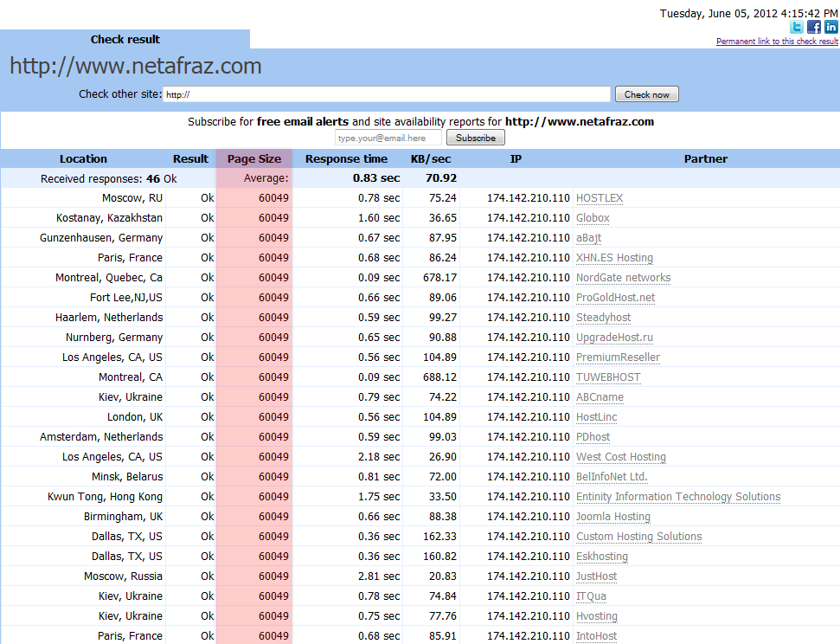
Task: Click the Moscow, RU location cell
Action: 132,198
